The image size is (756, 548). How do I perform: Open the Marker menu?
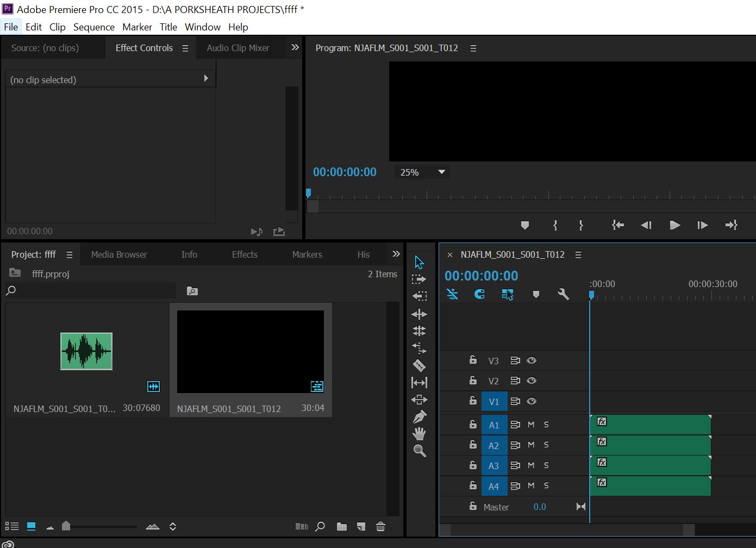pos(137,27)
